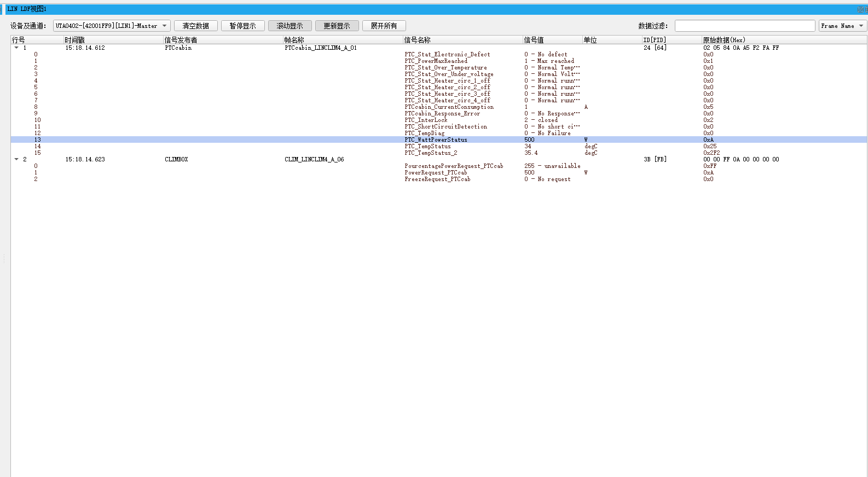Image resolution: width=868 pixels, height=477 pixels.
Task: Click the 展开所有 expand all button
Action: tap(384, 26)
